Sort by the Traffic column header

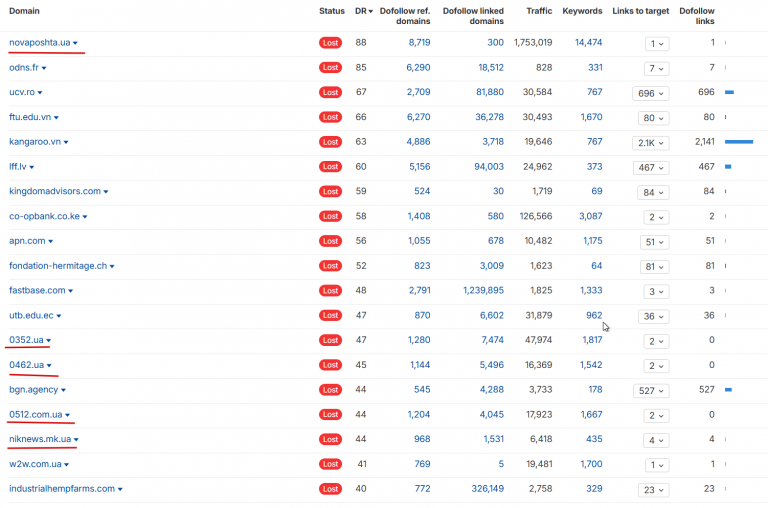coord(539,11)
